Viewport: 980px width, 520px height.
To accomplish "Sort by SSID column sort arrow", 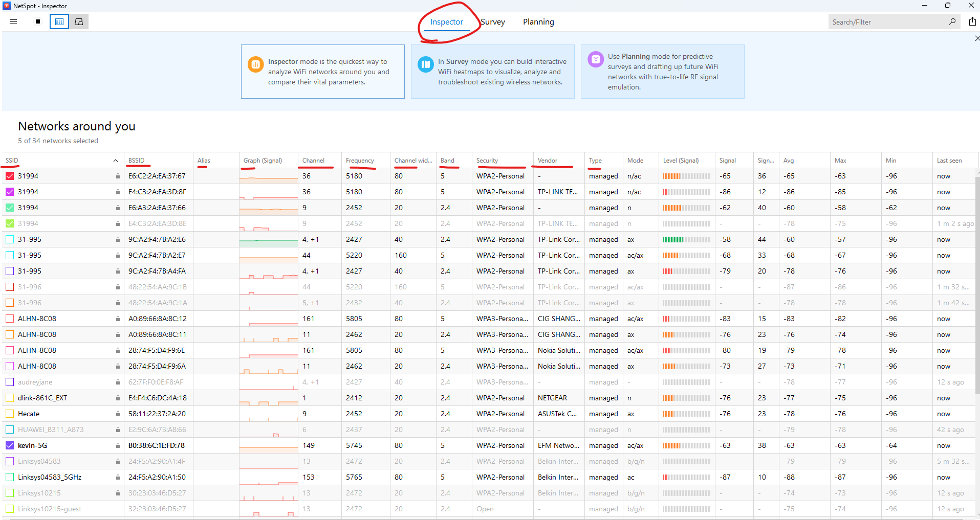I will (x=116, y=161).
